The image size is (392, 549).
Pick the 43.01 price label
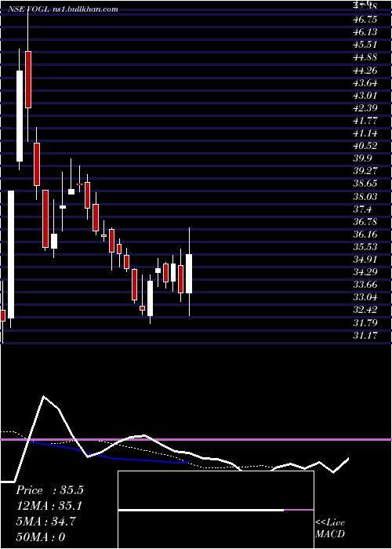(365, 96)
